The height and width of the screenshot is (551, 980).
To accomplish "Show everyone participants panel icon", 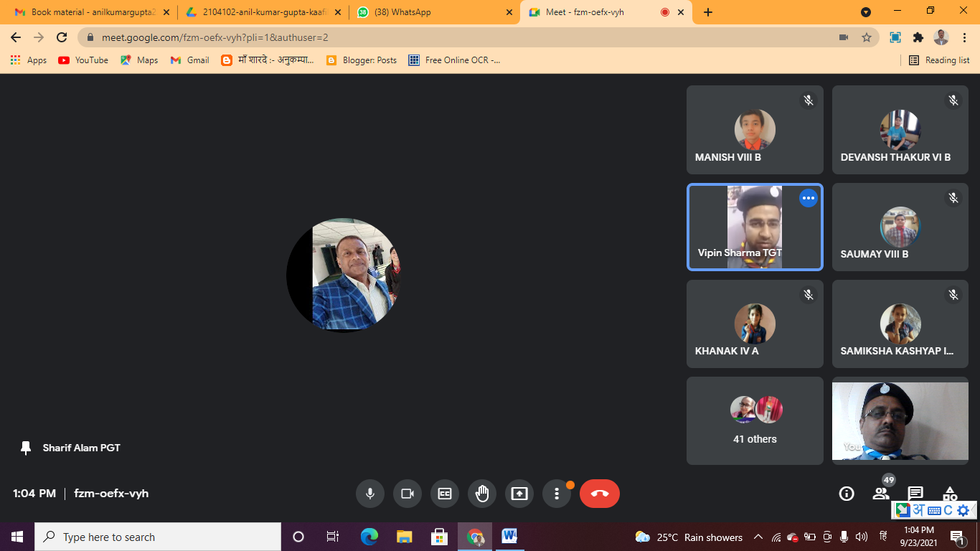I will coord(881,494).
